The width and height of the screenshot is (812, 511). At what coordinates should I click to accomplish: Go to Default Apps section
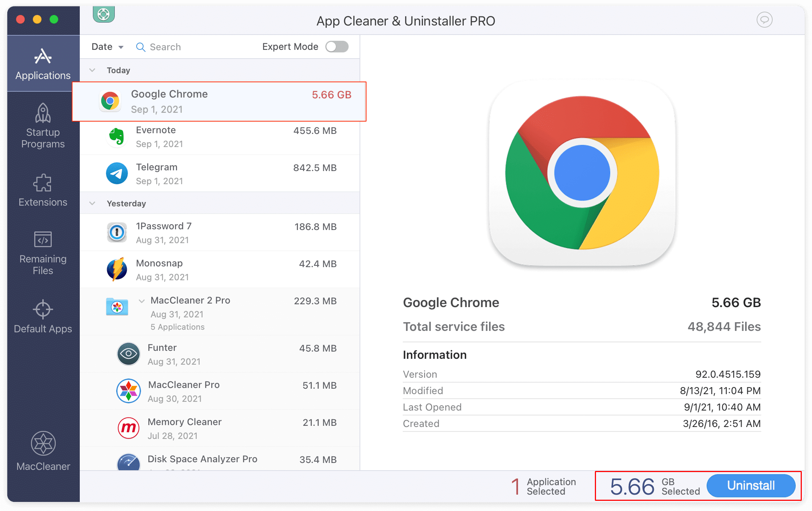(43, 316)
